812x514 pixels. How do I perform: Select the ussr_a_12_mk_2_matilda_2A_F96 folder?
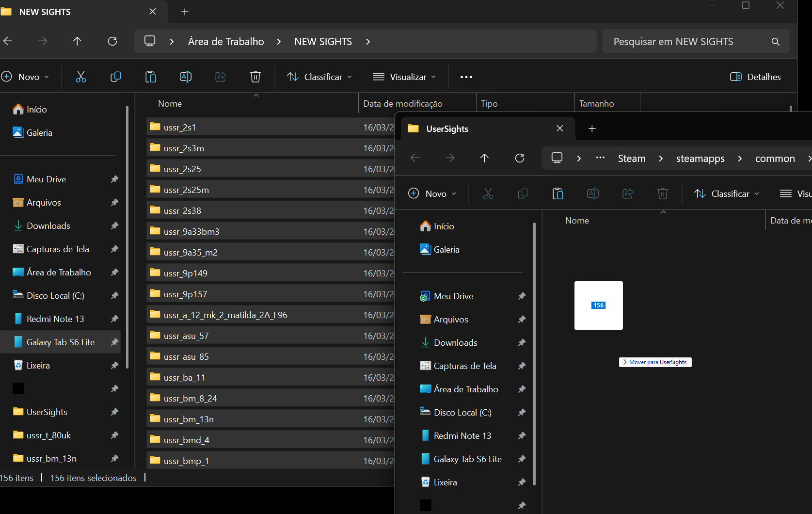(225, 315)
